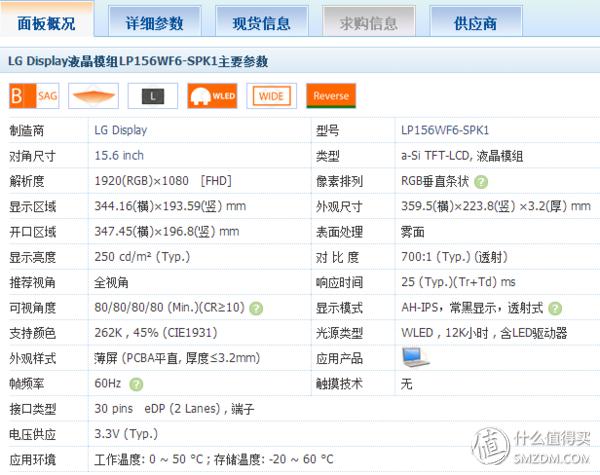Open the LG Display manufacturer link

[121, 130]
